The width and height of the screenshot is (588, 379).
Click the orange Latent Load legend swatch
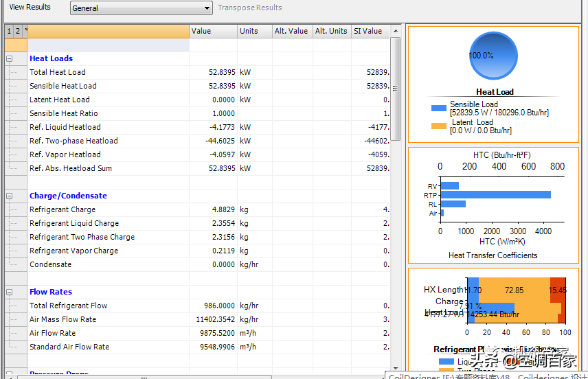(x=438, y=126)
